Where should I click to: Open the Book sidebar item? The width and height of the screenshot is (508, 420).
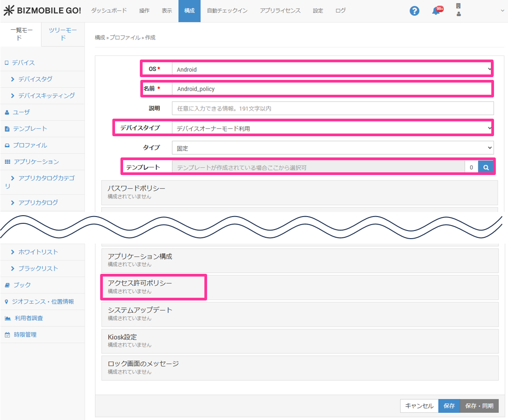tap(22, 285)
